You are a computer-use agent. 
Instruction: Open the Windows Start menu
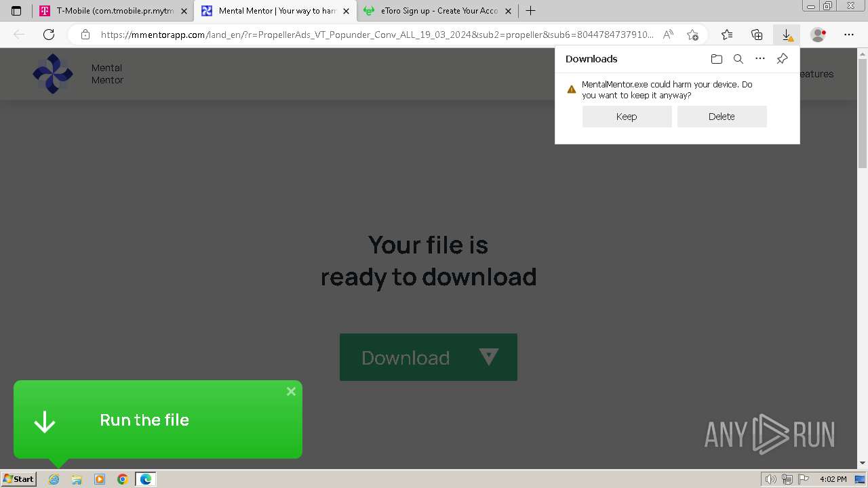[19, 479]
